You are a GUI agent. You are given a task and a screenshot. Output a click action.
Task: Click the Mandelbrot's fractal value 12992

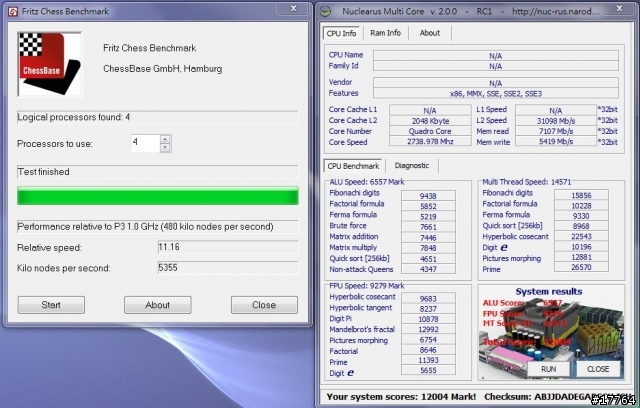428,329
